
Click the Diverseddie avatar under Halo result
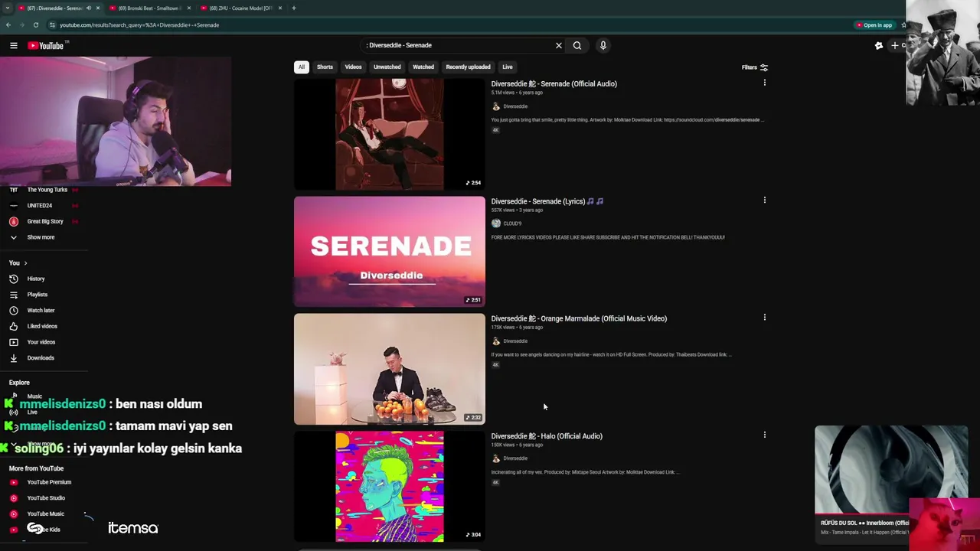[x=496, y=458]
